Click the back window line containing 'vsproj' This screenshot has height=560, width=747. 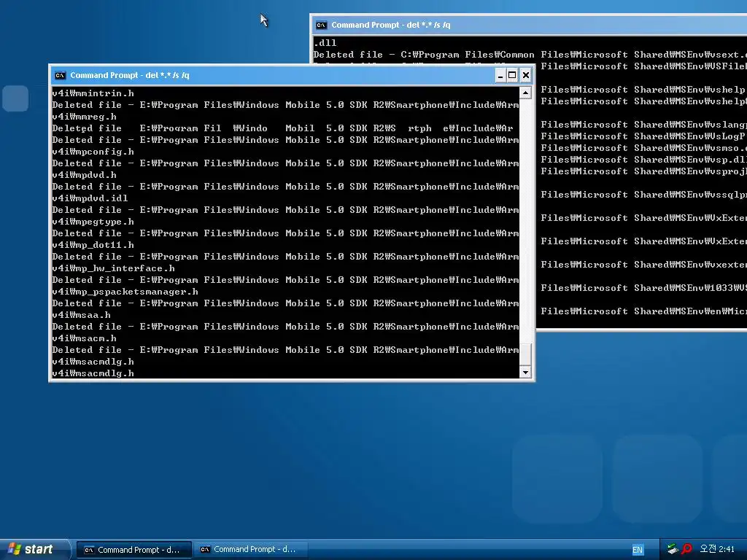tap(643, 171)
